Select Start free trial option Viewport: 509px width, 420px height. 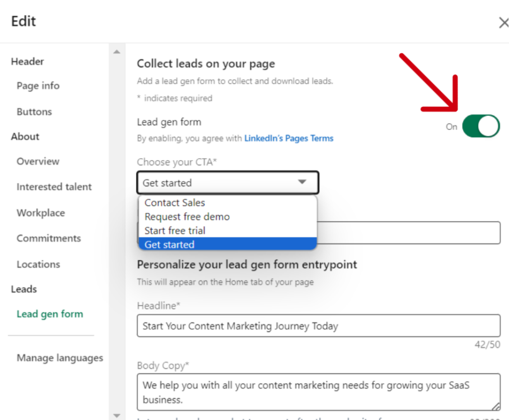point(174,230)
